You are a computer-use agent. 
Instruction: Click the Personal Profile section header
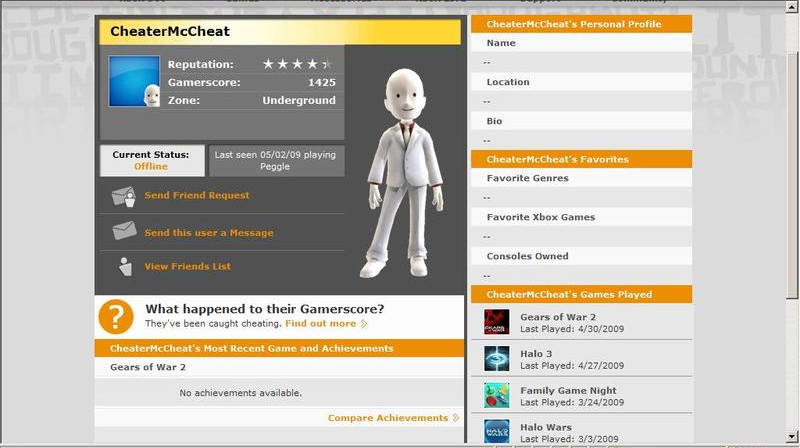581,24
